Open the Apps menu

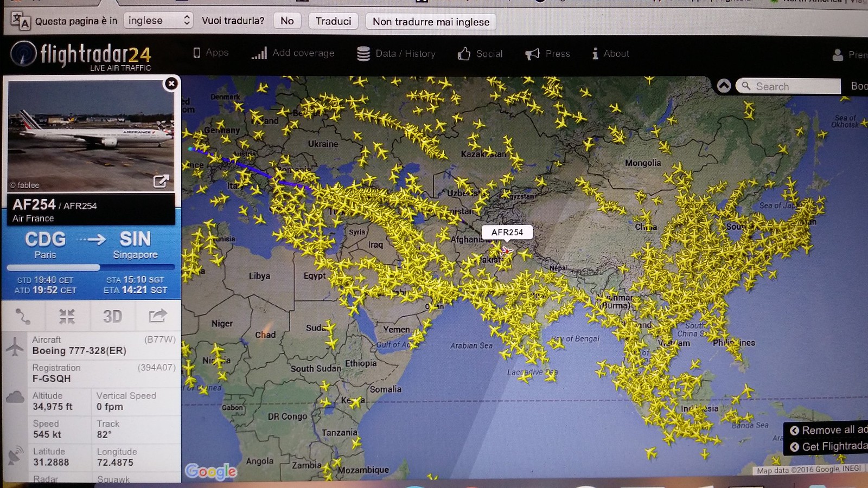pos(211,53)
